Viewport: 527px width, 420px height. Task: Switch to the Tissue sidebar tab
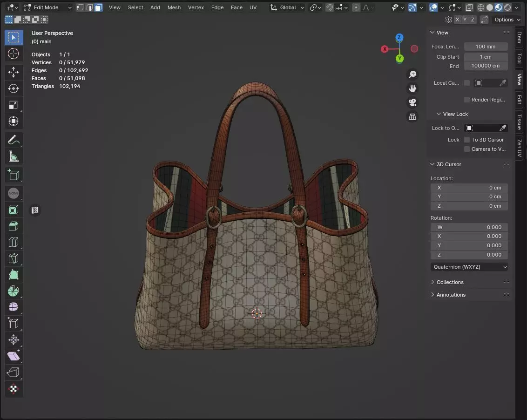coord(520,122)
